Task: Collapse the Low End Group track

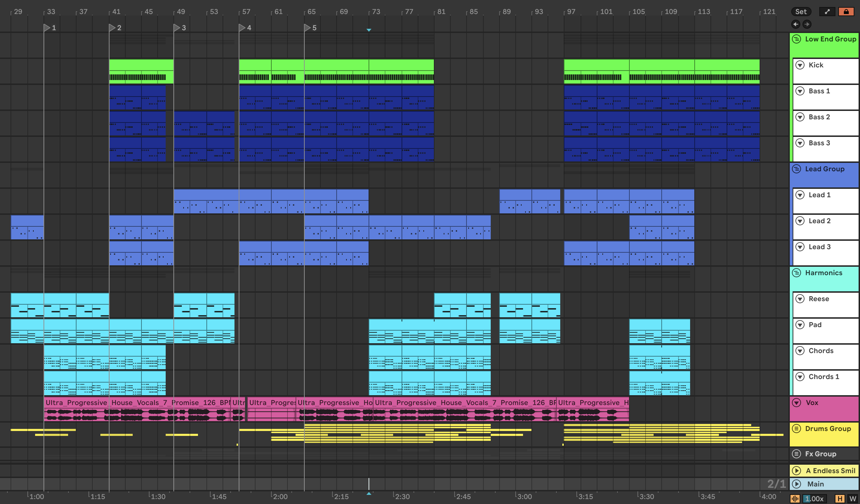Action: pyautogui.click(x=797, y=39)
